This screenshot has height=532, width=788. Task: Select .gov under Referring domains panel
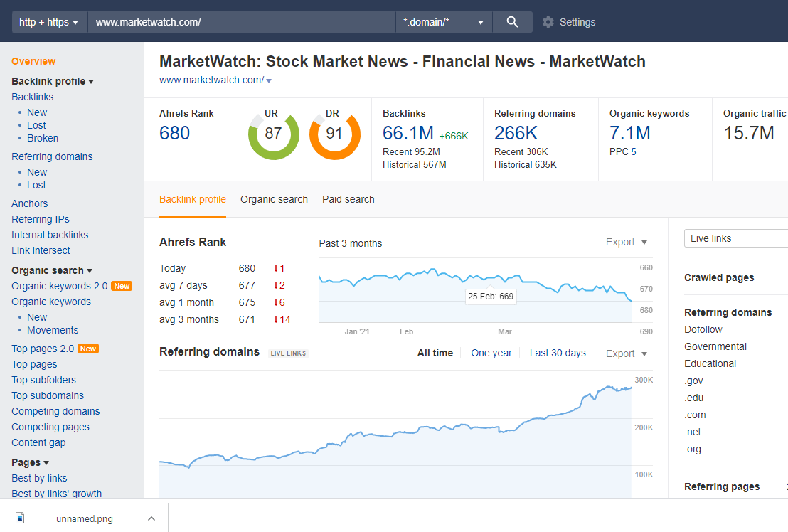pyautogui.click(x=693, y=381)
